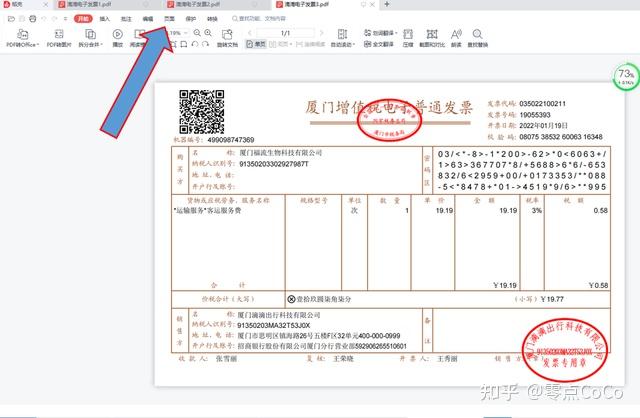Expand the quick access customize dropdown
The image size is (640, 418).
pos(65,19)
